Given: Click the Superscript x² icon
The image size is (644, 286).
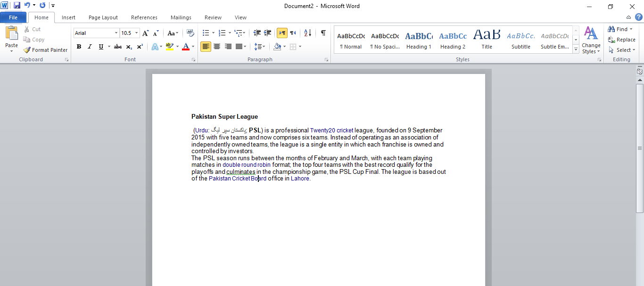Looking at the screenshot, I should (140, 47).
